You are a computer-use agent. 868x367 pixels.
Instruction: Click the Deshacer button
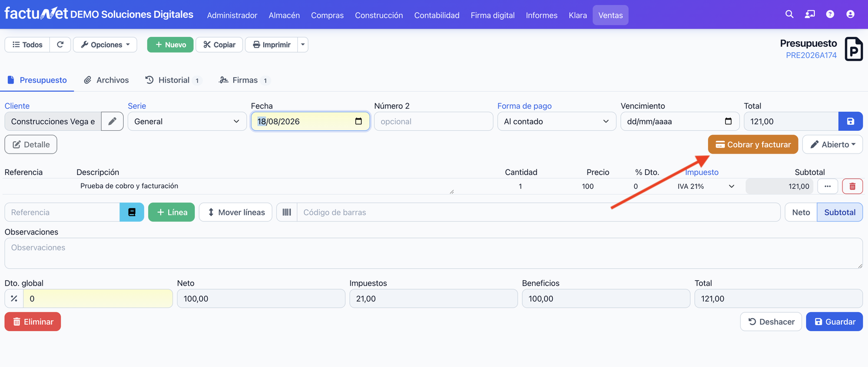point(771,321)
